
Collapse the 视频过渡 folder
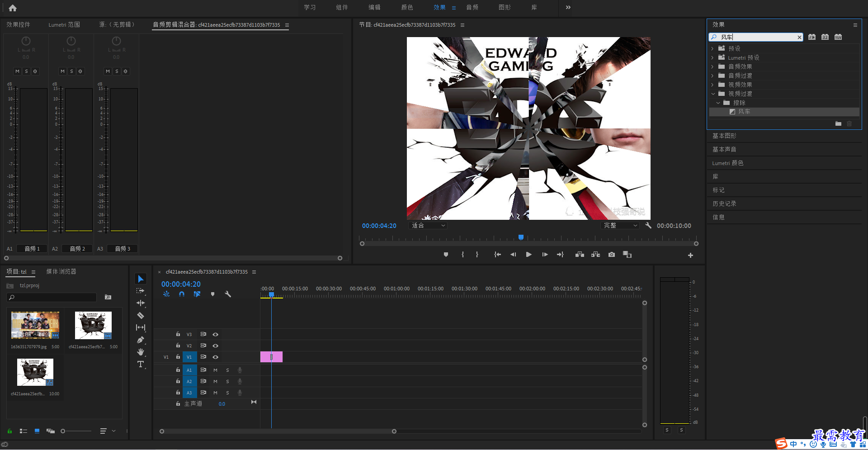(x=713, y=94)
